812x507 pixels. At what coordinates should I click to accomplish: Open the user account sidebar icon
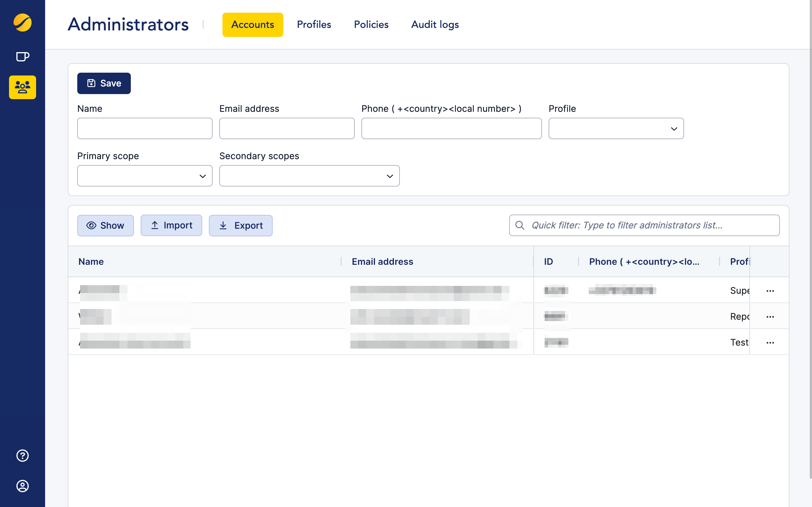click(23, 486)
